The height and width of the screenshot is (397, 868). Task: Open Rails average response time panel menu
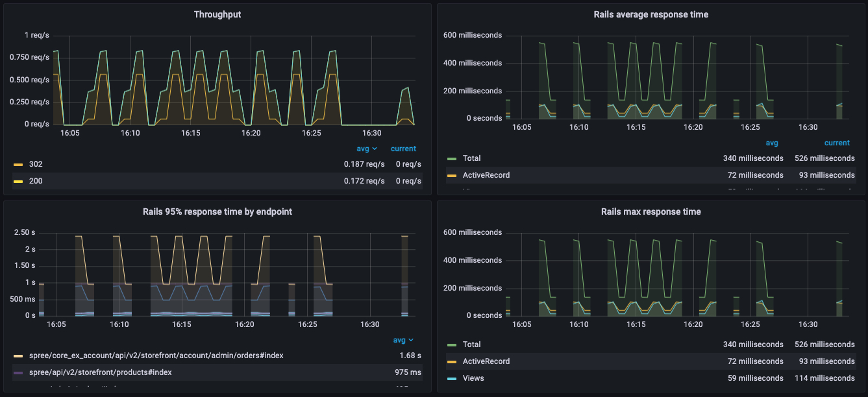[x=651, y=14]
